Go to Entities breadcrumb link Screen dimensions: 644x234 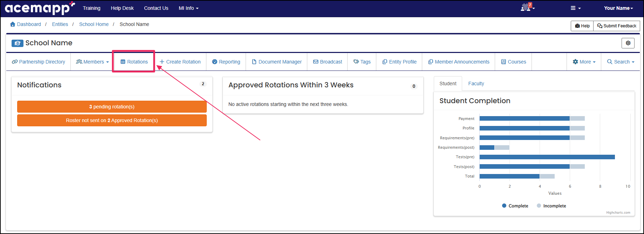tap(60, 24)
